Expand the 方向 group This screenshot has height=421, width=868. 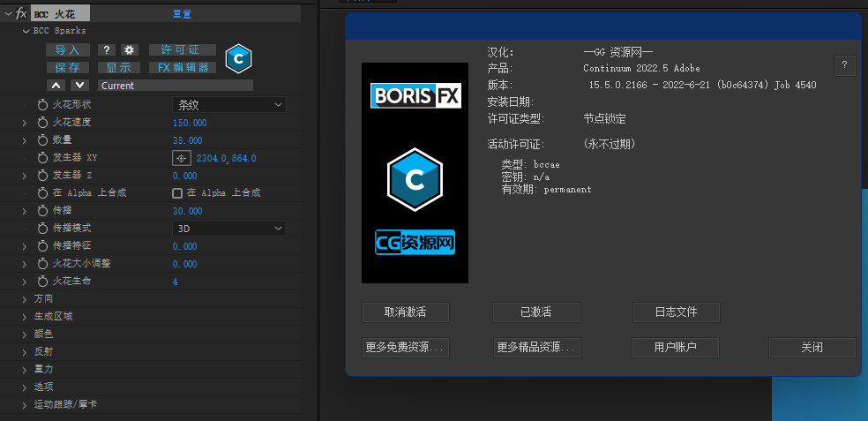pos(25,299)
